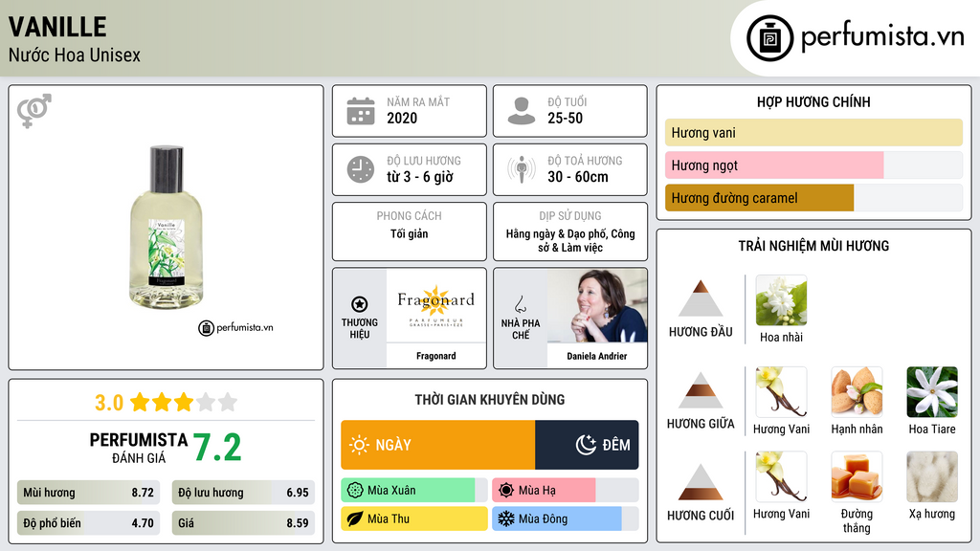Image resolution: width=980 pixels, height=551 pixels.
Task: Click the sillage radiating person icon
Action: [522, 169]
